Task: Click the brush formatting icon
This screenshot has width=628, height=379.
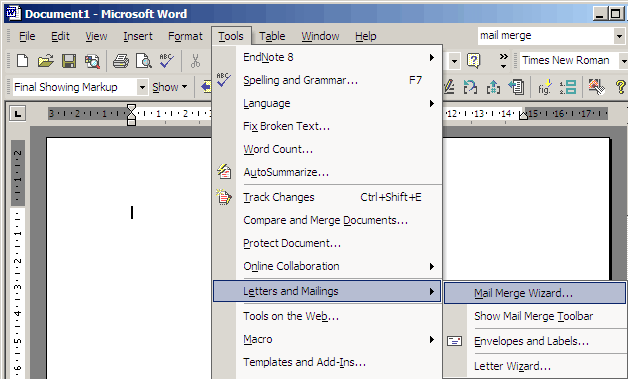Action: pos(596,87)
